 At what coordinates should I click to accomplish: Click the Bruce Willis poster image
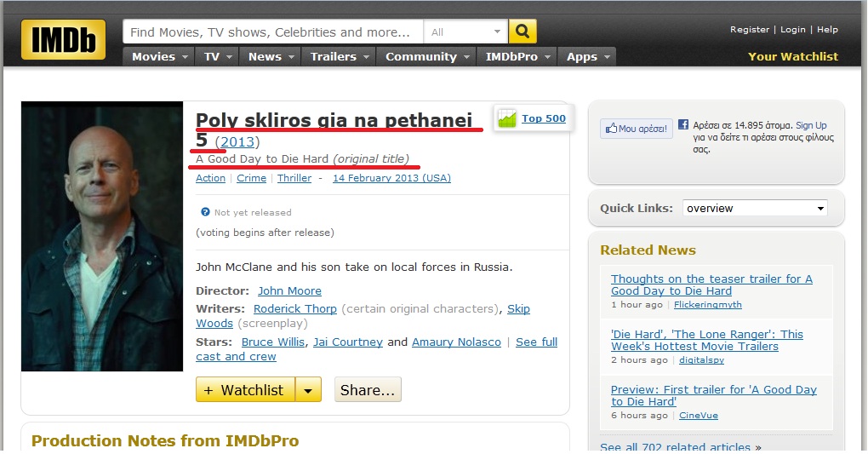coord(102,236)
